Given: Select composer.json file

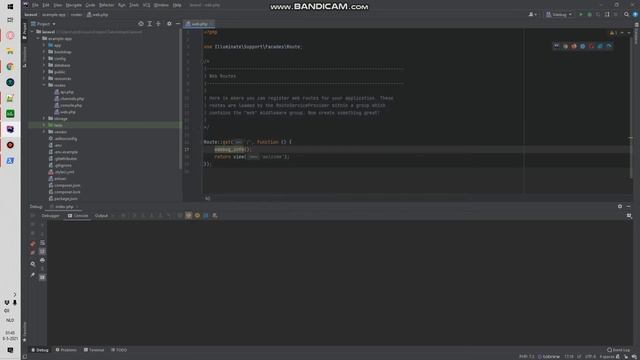Looking at the screenshot, I should (x=64, y=185).
